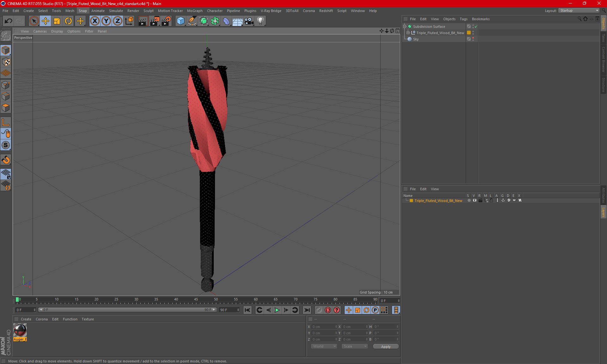Open the viewport Cameras menu
Screen dimensions: 607x364
[40, 31]
